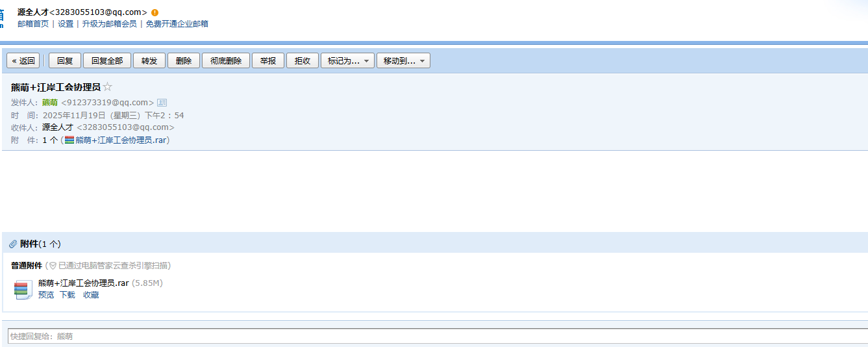Forward the email using 转发
868x347 pixels.
point(149,60)
